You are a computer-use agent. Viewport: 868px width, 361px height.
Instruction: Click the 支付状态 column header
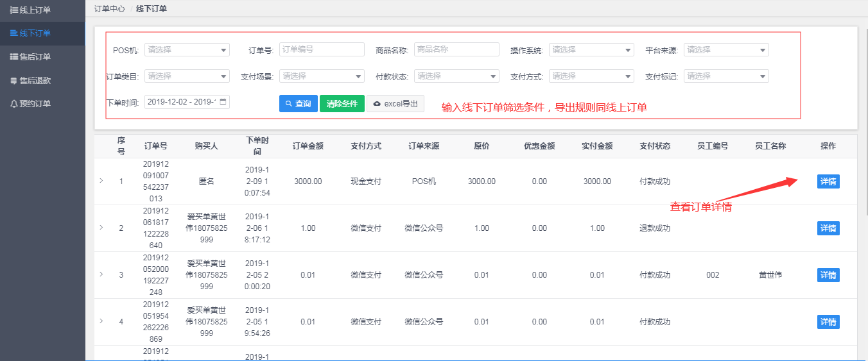tap(655, 146)
